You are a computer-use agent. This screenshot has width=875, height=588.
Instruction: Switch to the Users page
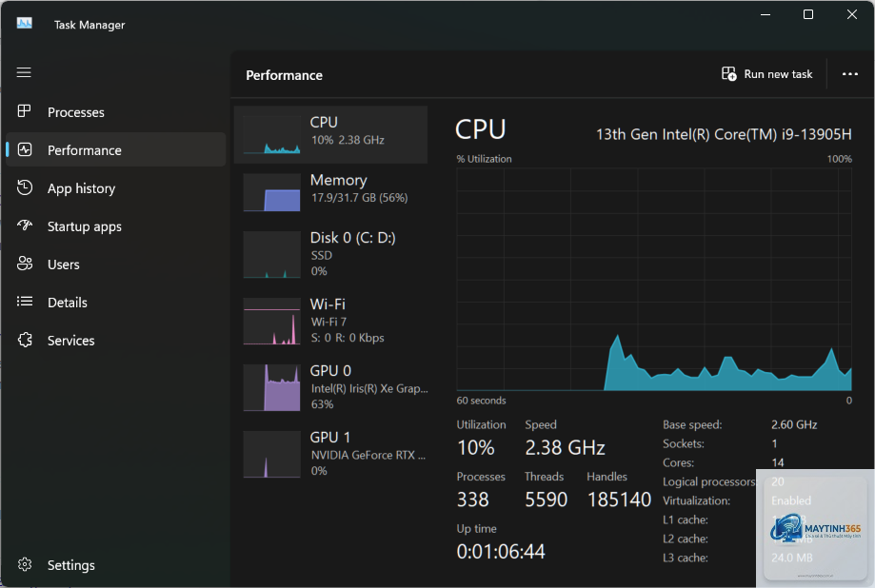point(115,264)
